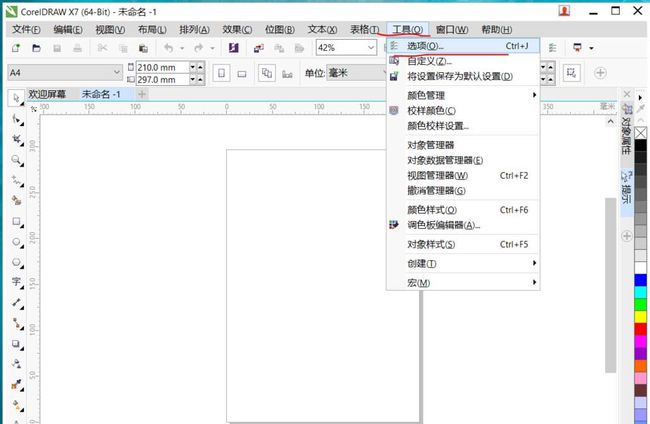
Task: Click the Import icon
Action: [x=259, y=48]
